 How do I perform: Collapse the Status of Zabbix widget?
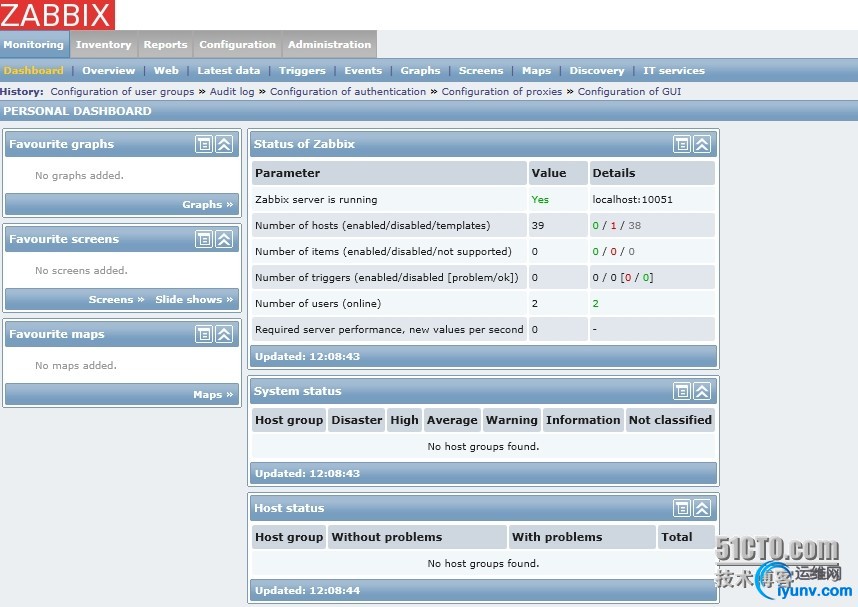(x=702, y=144)
